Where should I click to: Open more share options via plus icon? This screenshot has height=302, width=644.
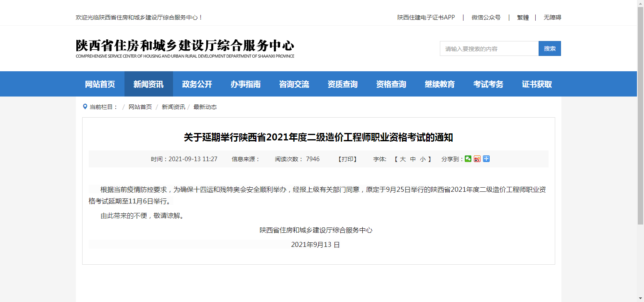(x=485, y=159)
